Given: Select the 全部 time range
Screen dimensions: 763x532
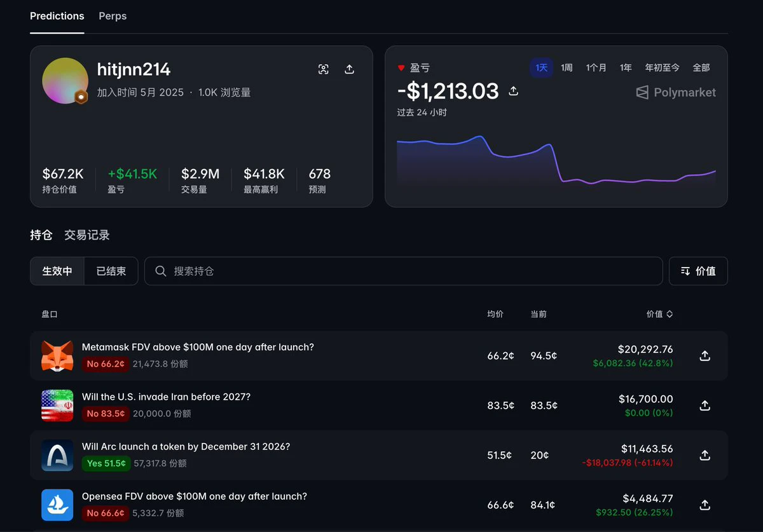Looking at the screenshot, I should [701, 67].
